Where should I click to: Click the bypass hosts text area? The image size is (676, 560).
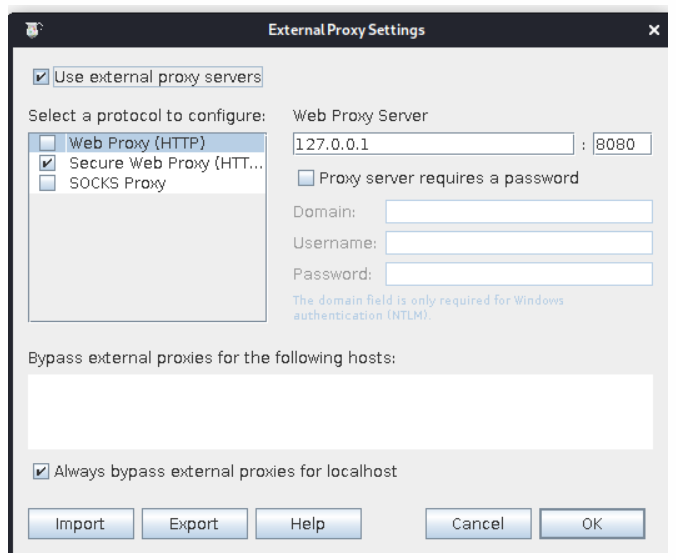click(x=340, y=412)
